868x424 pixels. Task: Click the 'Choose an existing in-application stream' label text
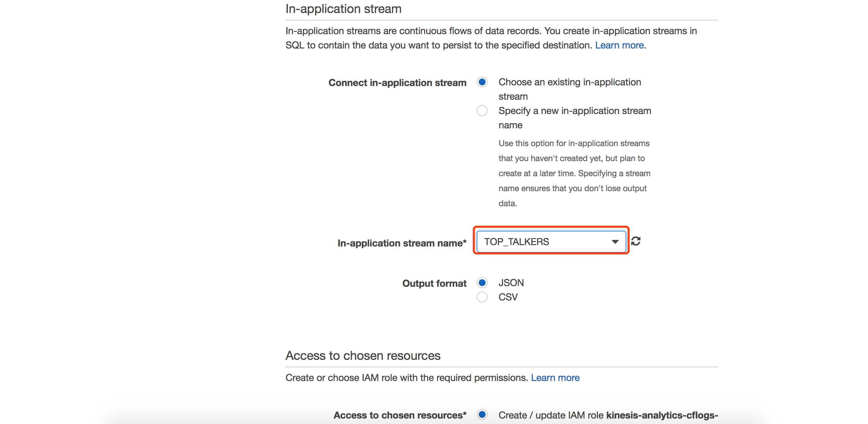click(569, 82)
